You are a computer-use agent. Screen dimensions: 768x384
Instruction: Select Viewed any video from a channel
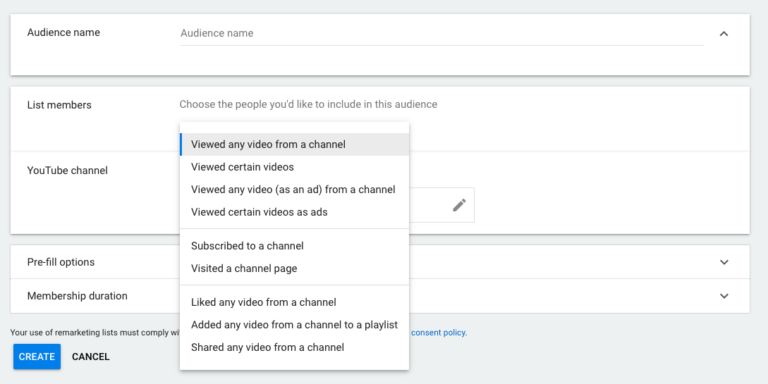tap(294, 144)
